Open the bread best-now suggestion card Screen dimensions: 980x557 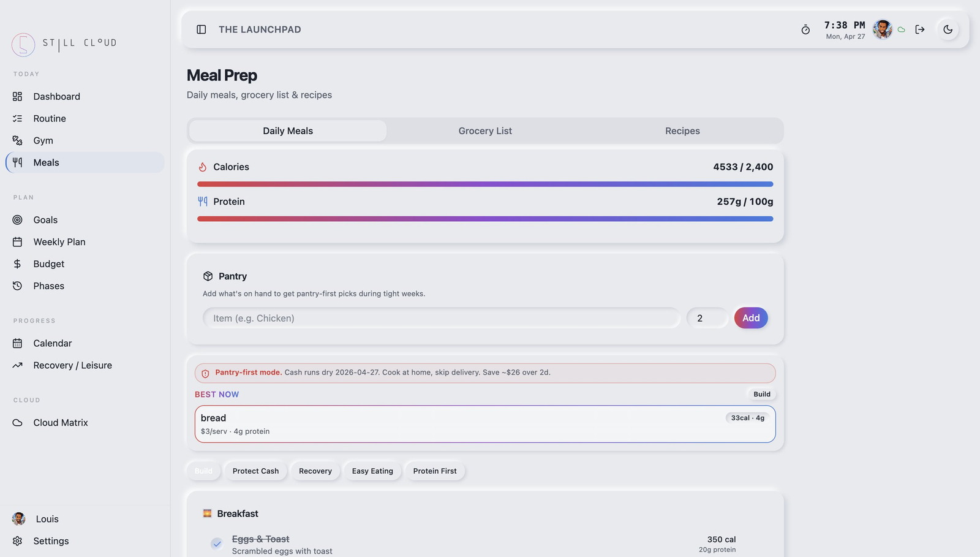coord(484,424)
